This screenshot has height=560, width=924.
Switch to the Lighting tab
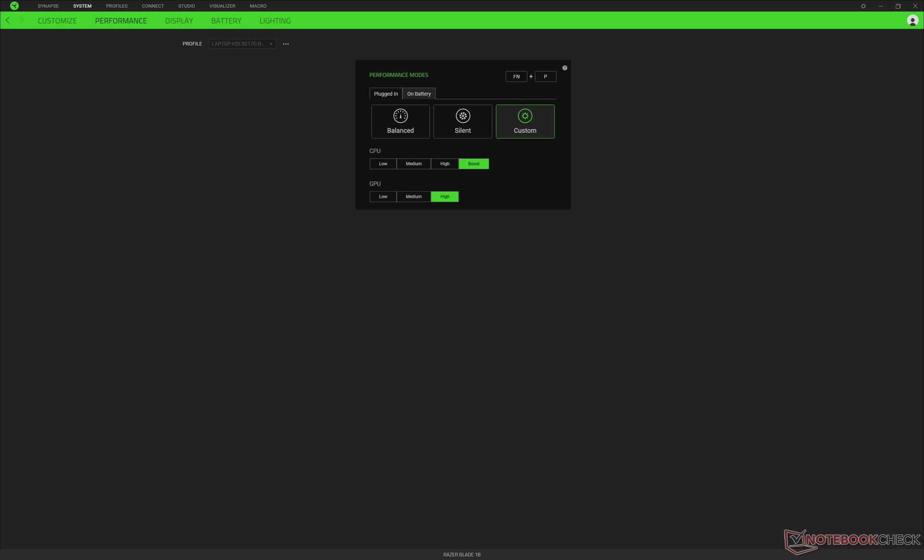275,21
